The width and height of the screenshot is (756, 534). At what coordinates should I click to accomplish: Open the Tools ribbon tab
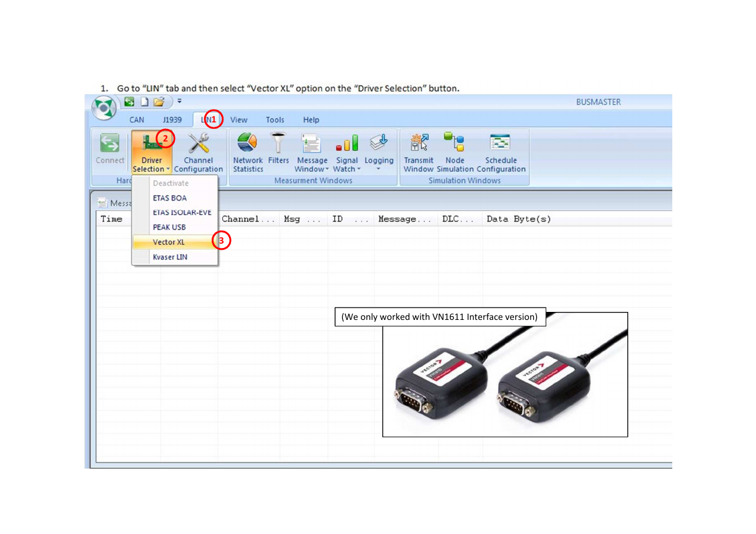click(275, 120)
